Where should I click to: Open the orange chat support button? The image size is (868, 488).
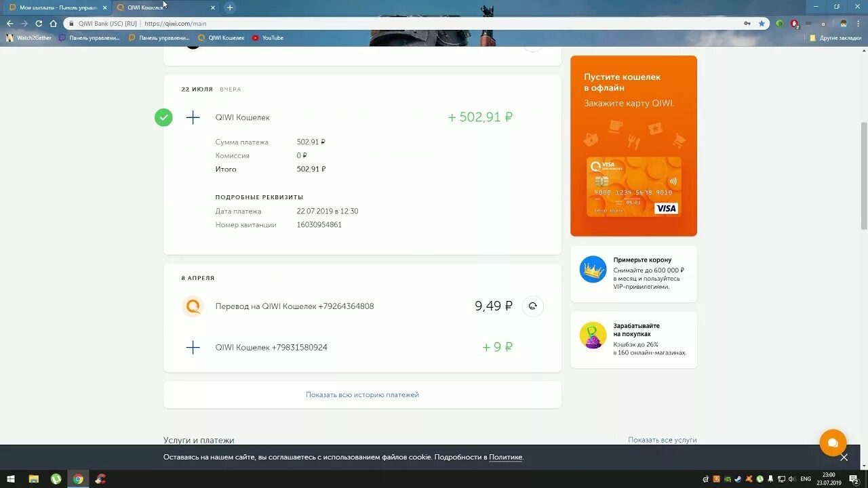pyautogui.click(x=833, y=443)
